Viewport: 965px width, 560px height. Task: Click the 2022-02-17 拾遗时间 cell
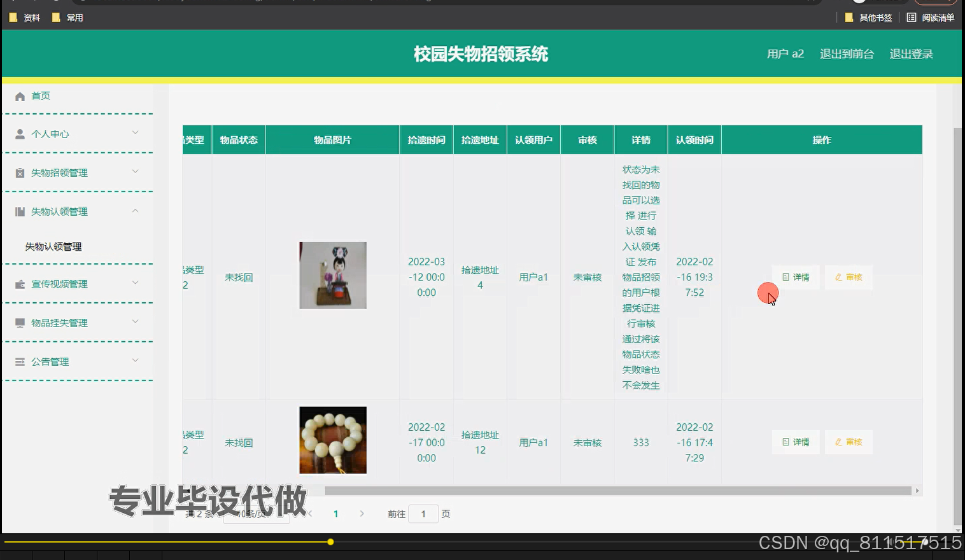coord(426,442)
